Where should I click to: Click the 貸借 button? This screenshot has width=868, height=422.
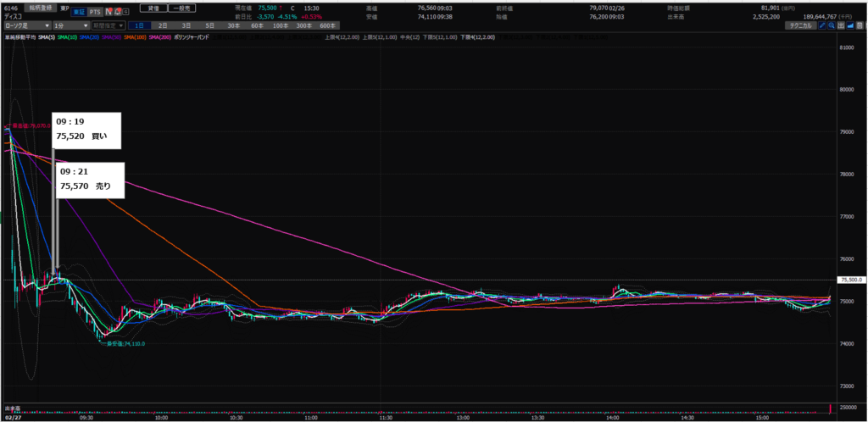[152, 7]
